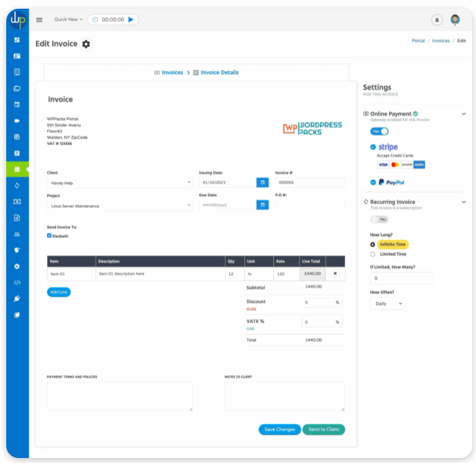Screen dimensions: 476x463
Task: Go to the Invoice Details step tab
Action: (216, 73)
